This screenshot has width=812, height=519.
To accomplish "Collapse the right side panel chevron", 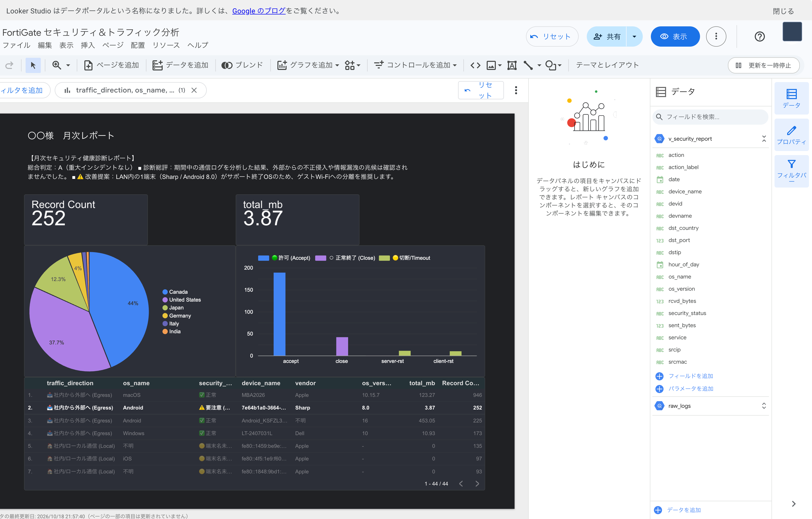I will point(794,504).
